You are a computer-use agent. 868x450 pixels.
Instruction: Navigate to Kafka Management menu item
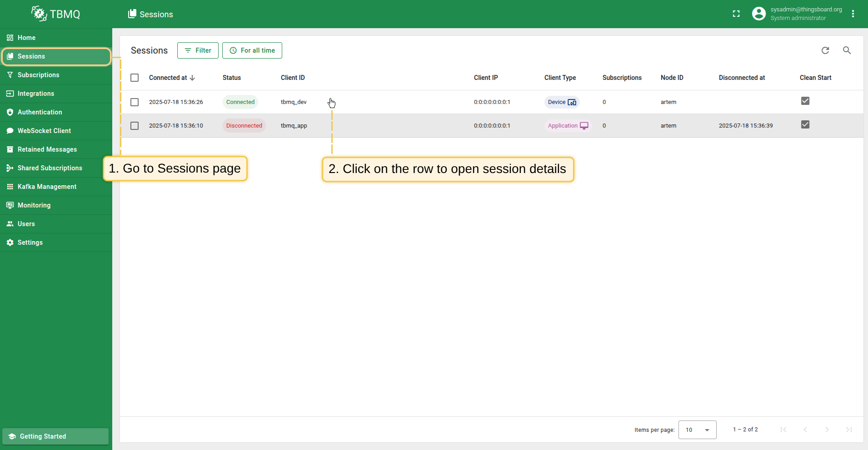(47, 187)
